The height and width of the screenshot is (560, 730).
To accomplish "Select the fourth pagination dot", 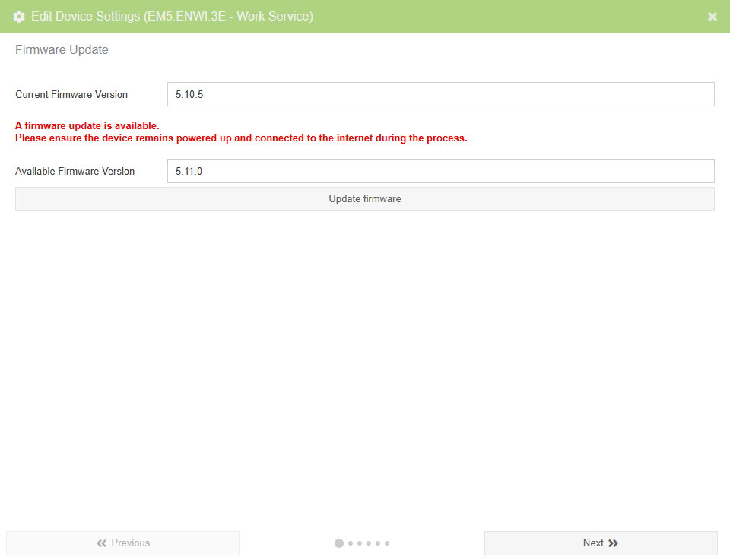I will [368, 543].
